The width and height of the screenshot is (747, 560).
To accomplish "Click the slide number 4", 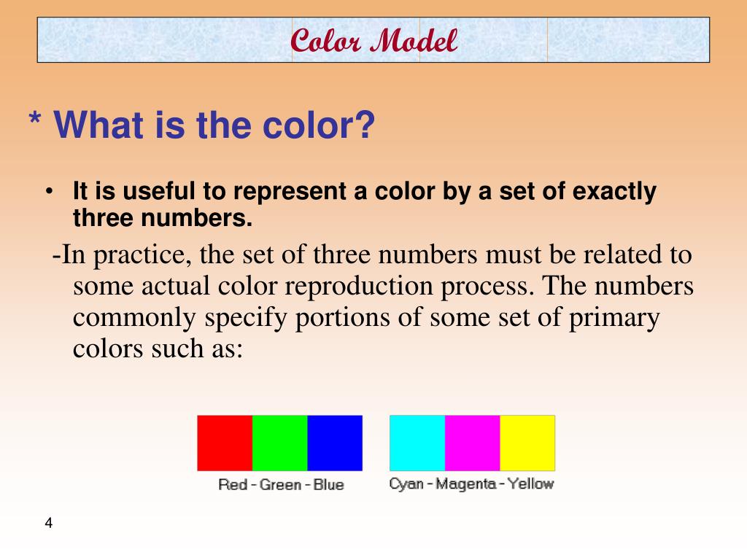I will click(x=49, y=523).
